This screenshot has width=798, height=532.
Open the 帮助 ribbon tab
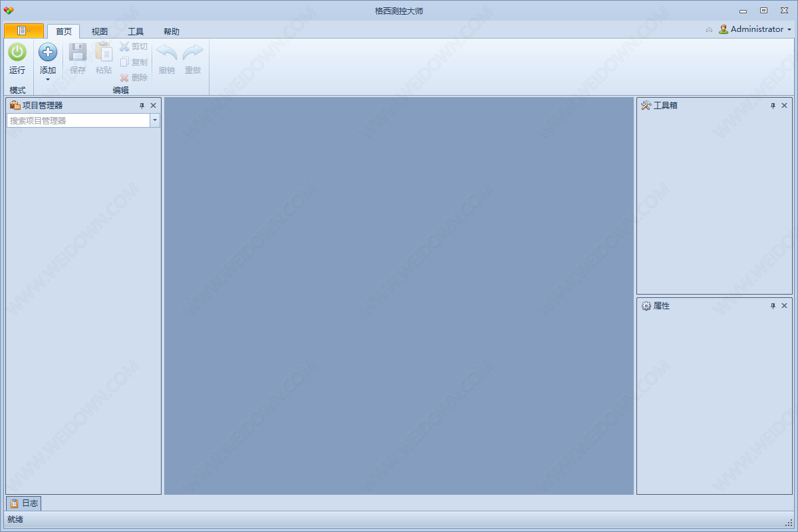172,31
